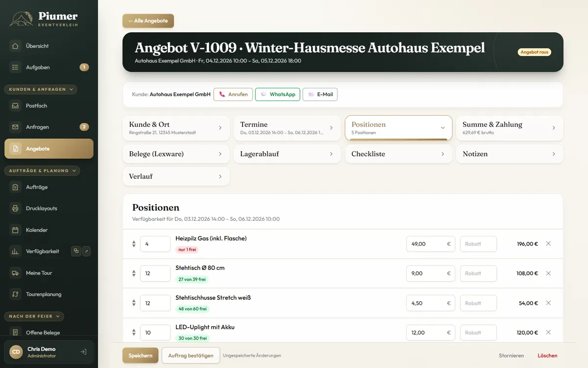Viewport: 588px width, 368px height.
Task: Click the Rabatt field for Stehtisch Ø 80 cm
Action: click(x=478, y=273)
